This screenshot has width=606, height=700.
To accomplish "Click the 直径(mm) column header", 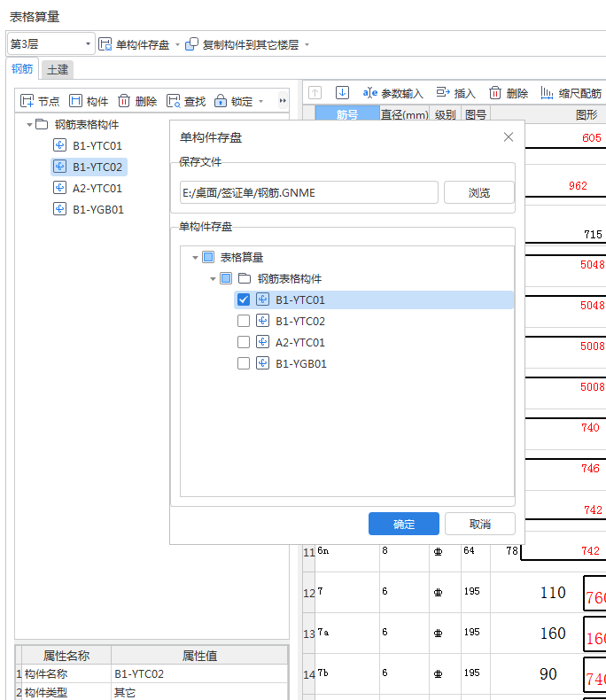I will click(404, 114).
